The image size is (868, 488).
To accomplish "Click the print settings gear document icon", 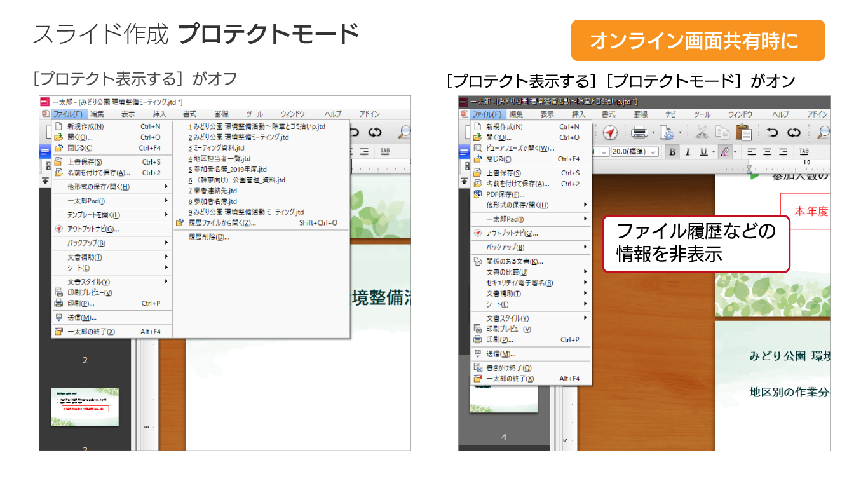I will click(667, 132).
